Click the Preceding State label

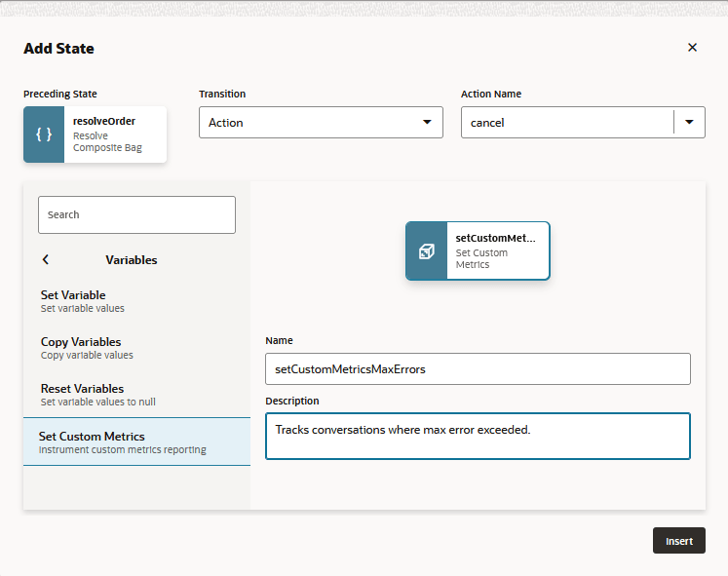[x=60, y=94]
